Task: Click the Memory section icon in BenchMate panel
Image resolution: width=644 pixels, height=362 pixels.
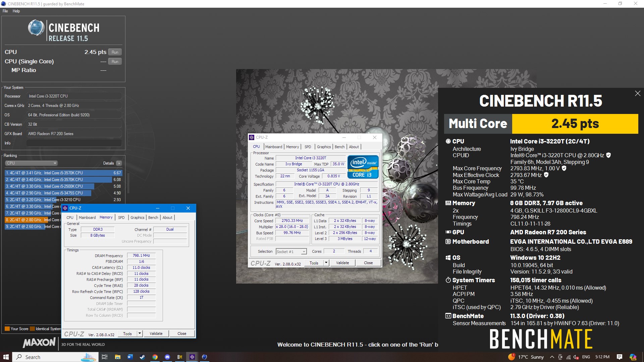Action: (x=448, y=203)
